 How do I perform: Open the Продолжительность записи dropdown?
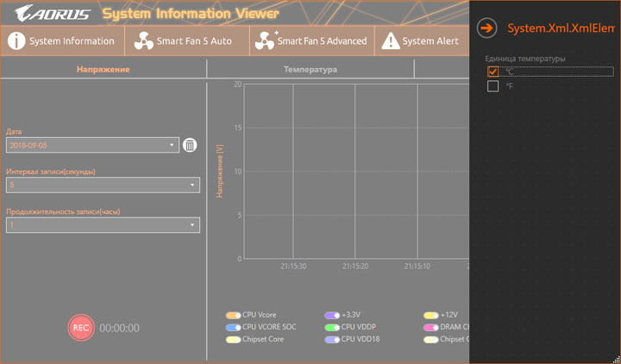pyautogui.click(x=103, y=225)
